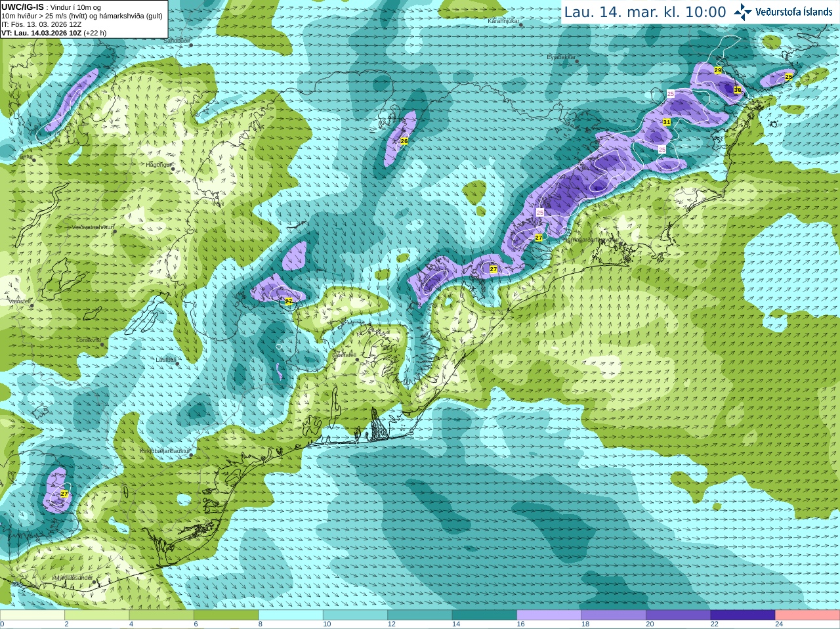Click the 6–8 m/s olive green legend swatch
This screenshot has height=629, width=840.
pos(226,615)
